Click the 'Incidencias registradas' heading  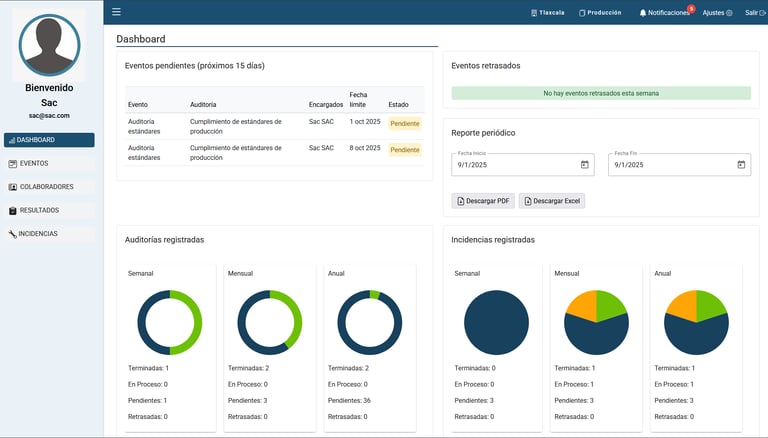click(493, 240)
